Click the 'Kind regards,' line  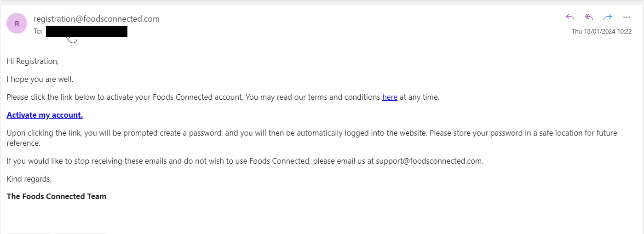pyautogui.click(x=29, y=179)
